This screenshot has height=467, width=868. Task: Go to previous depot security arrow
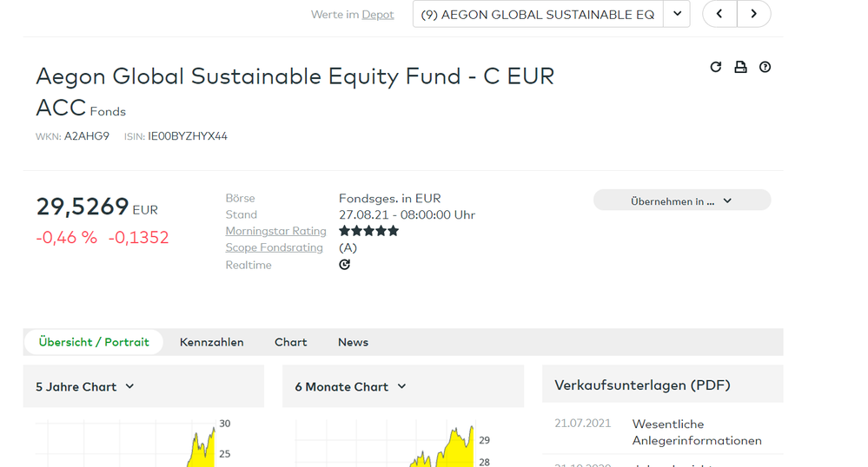(x=719, y=14)
